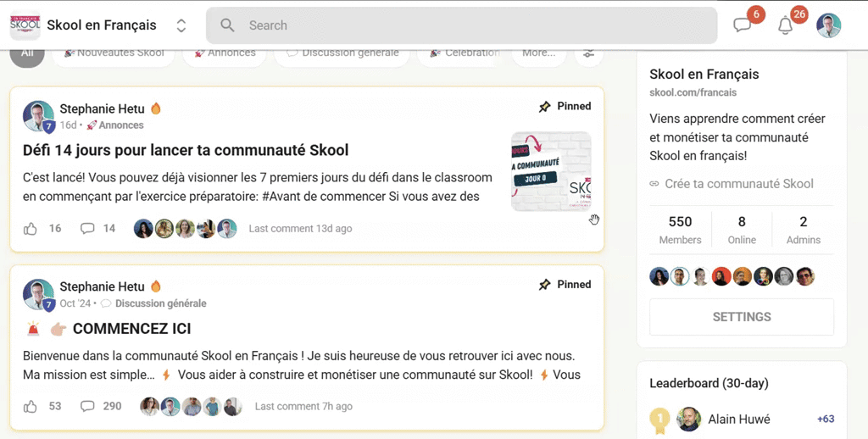Open post Défi 14 jours pour lancer

tap(186, 150)
